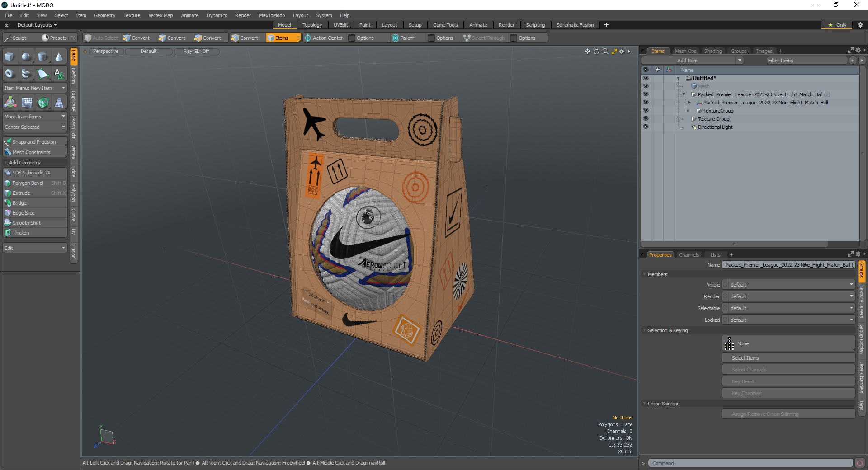
Task: Open the Vertex Map menu
Action: (x=160, y=15)
